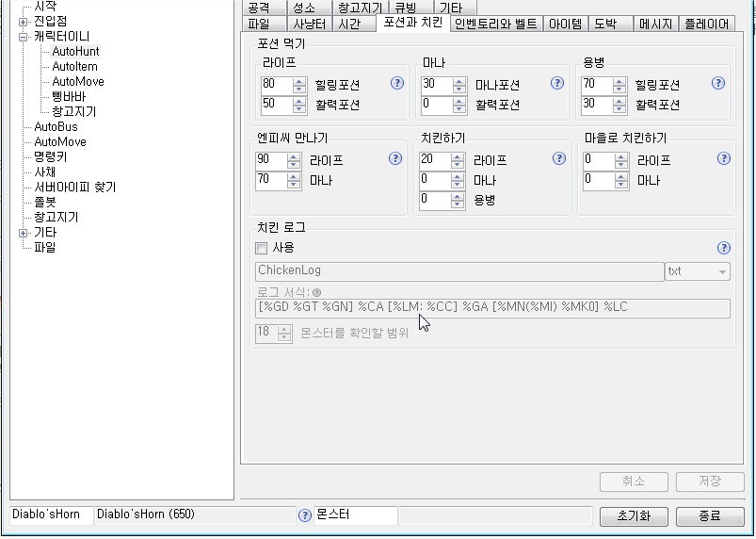Switch to the 인벤토리와 벨트 tab

click(x=496, y=24)
